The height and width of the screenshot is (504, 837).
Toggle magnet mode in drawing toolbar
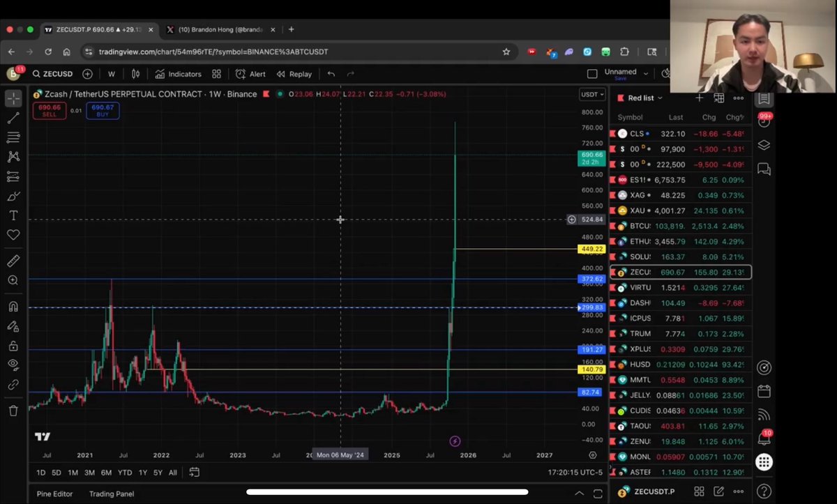13,306
